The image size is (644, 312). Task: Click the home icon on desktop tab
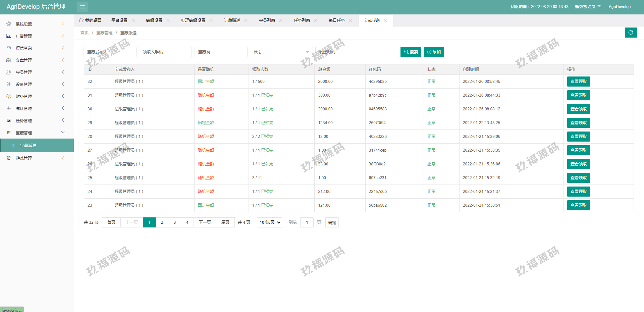click(81, 20)
